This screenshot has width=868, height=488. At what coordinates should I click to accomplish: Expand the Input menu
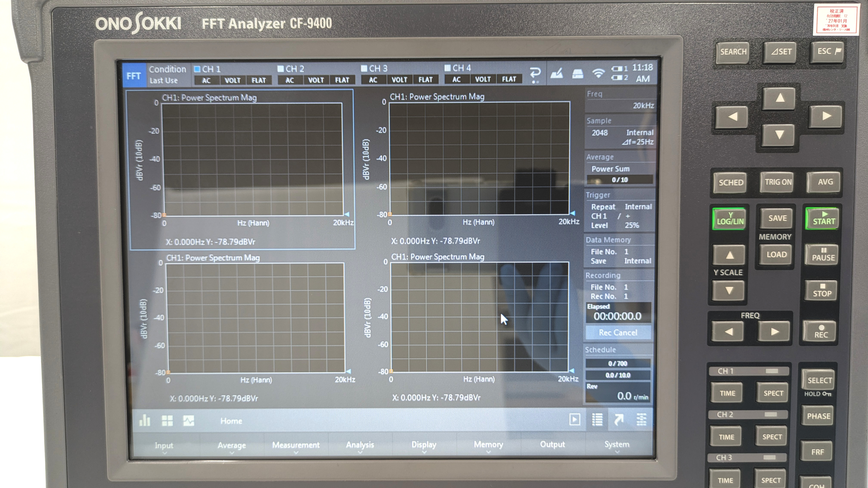click(164, 446)
